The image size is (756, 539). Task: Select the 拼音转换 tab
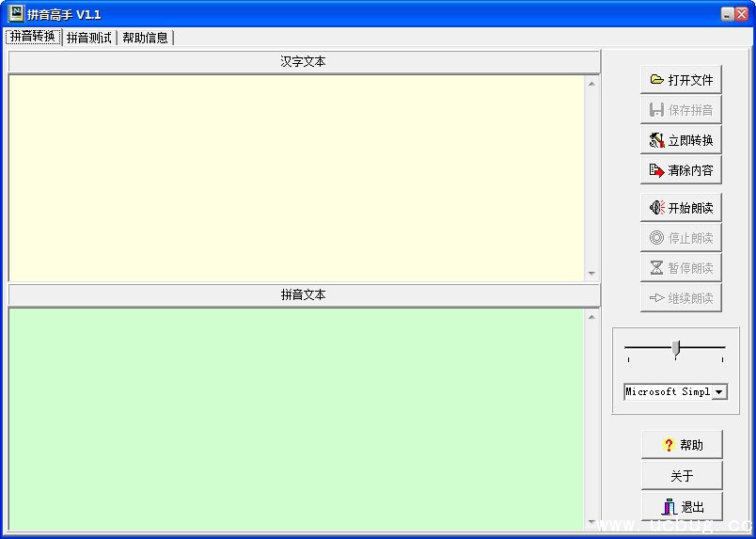33,37
